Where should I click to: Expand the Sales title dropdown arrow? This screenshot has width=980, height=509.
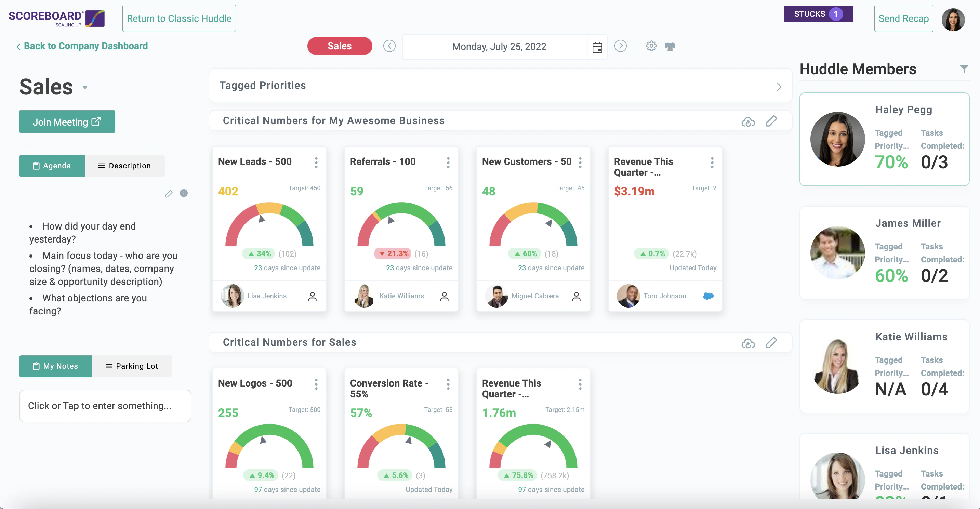click(84, 88)
